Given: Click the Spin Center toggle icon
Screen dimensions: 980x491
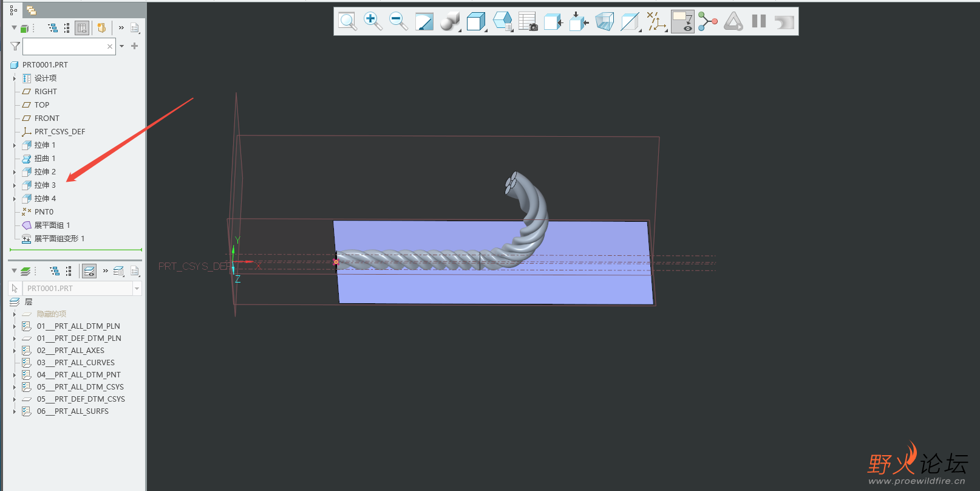Looking at the screenshot, I should click(x=707, y=21).
